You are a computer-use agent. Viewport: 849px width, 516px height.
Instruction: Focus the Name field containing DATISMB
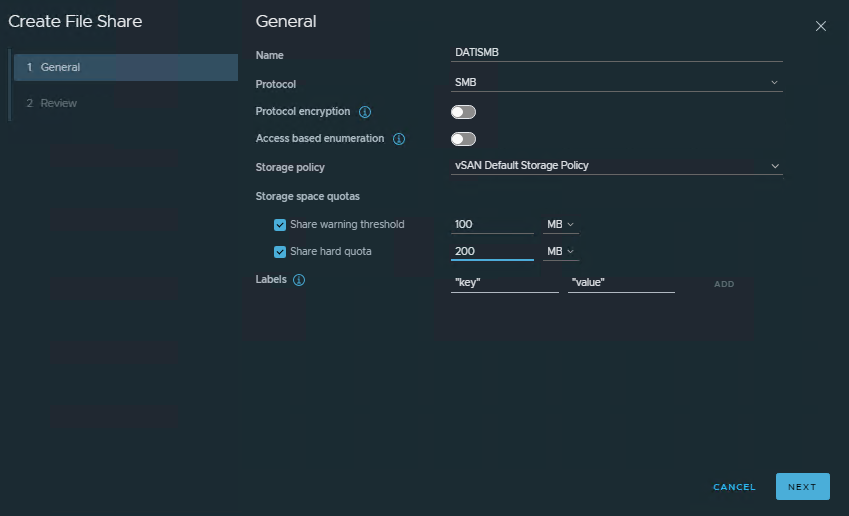click(x=617, y=53)
